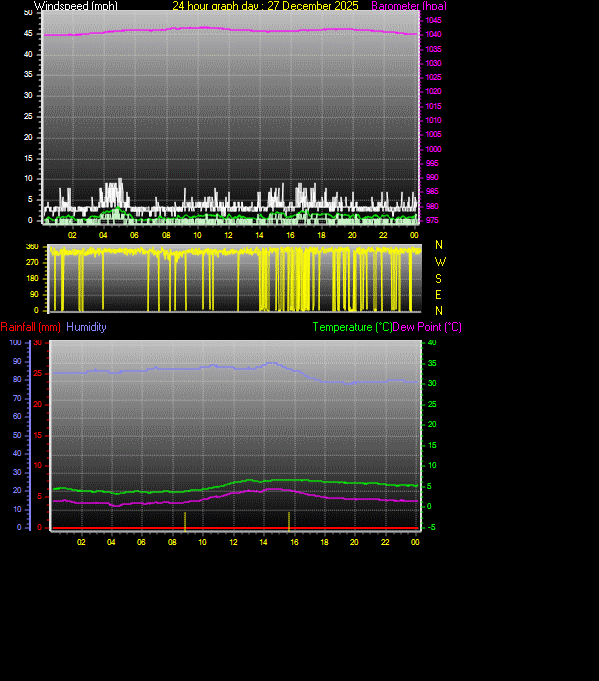Click the magenta "Barometer (hpa)" heading

click(x=409, y=6)
